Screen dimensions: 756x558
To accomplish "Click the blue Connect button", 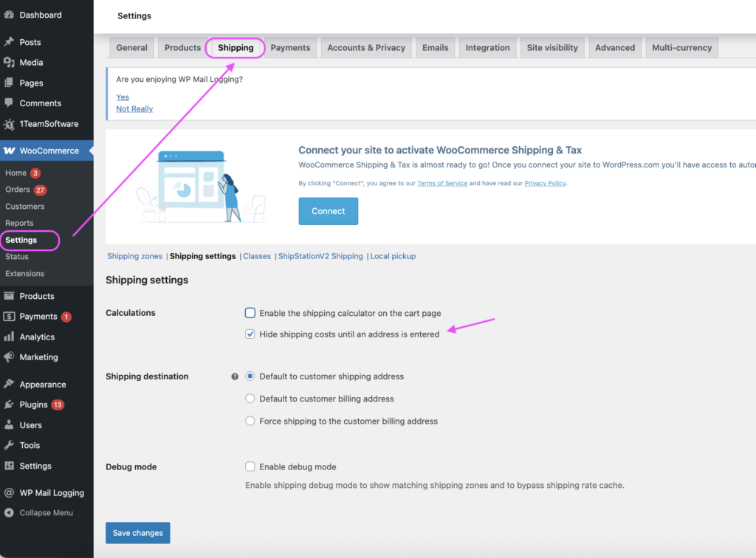I will pyautogui.click(x=328, y=211).
